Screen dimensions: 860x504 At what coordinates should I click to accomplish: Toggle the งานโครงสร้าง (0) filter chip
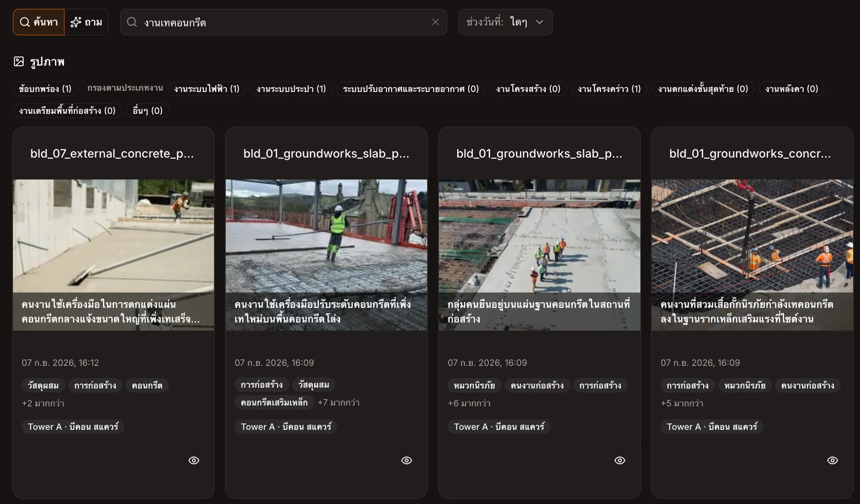pos(528,89)
